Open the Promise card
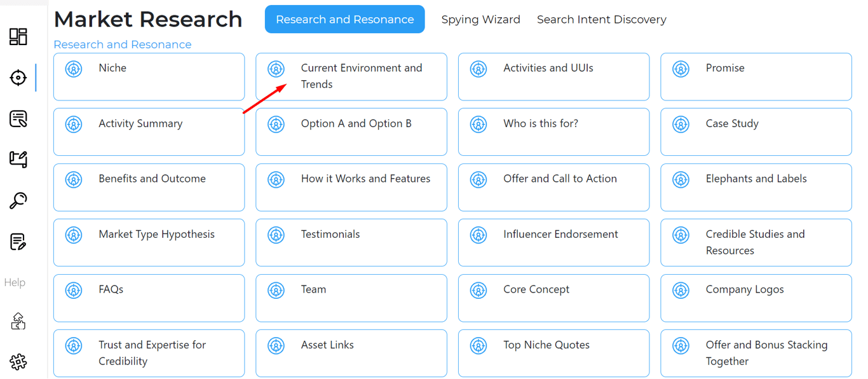 [x=756, y=77]
